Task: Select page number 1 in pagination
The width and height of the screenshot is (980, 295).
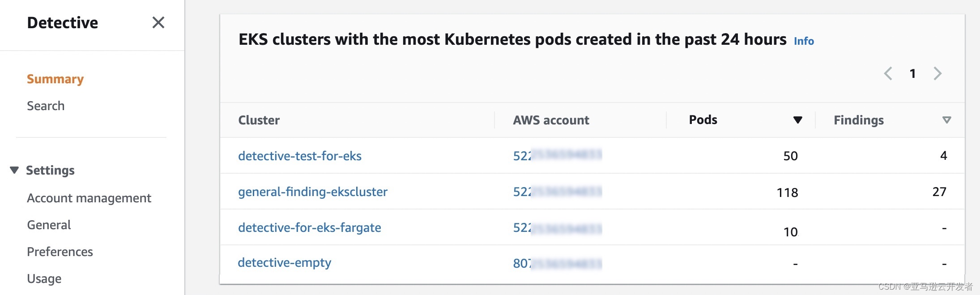Action: pyautogui.click(x=912, y=73)
